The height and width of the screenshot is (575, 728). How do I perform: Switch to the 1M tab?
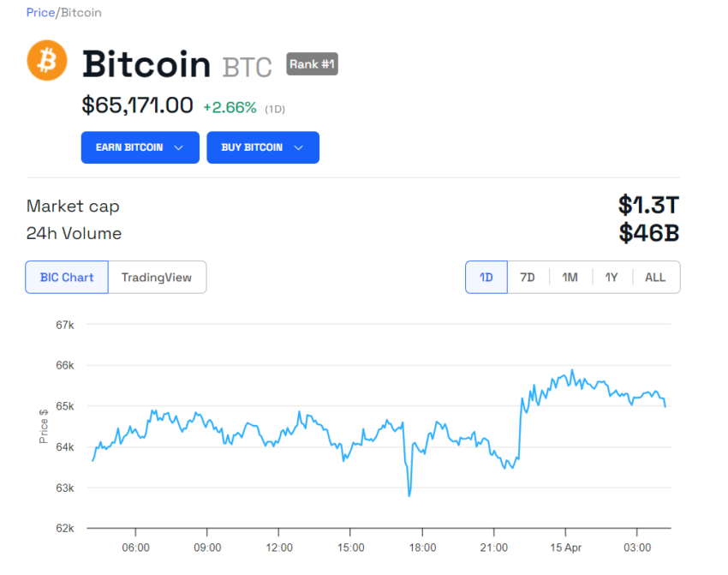pos(570,277)
